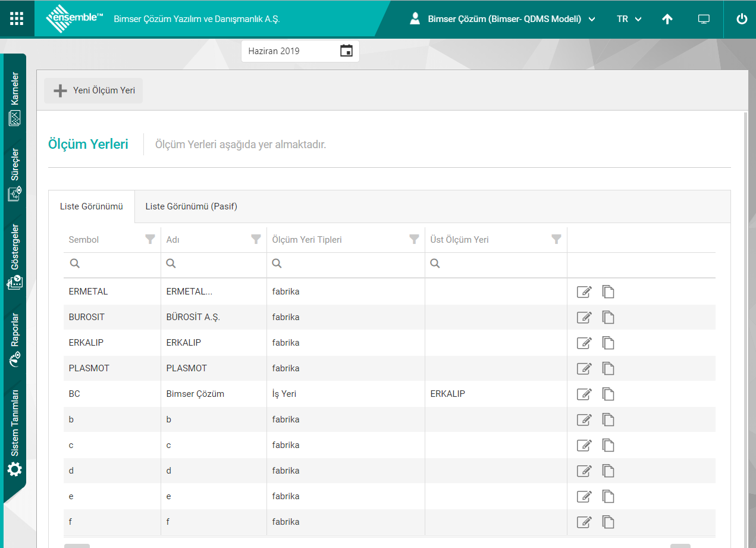
Task: Copy the BUROSIT row
Action: click(608, 317)
